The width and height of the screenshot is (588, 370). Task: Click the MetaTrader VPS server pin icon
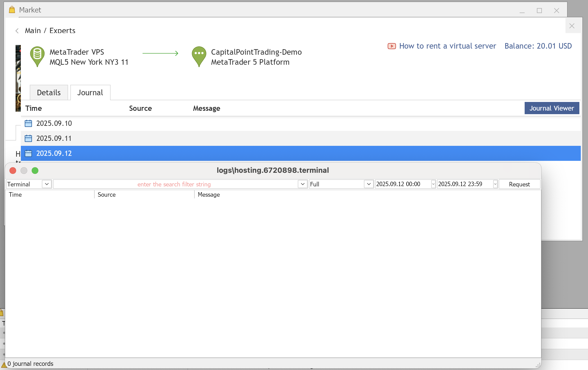coord(37,57)
